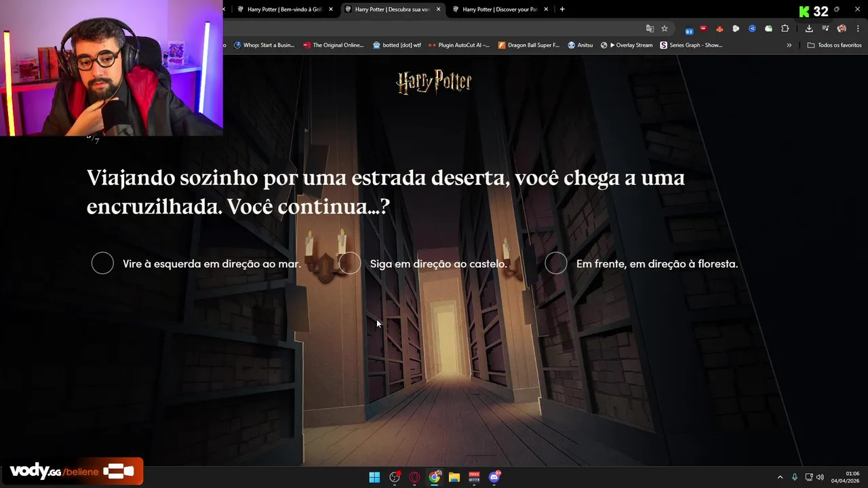The height and width of the screenshot is (488, 868).
Task: Open the white-green extension icon
Action: (768, 28)
